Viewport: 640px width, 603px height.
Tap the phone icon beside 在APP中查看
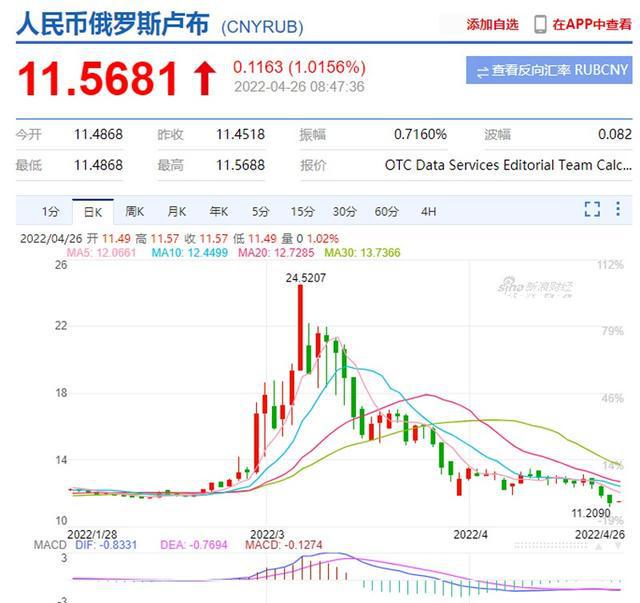[540, 24]
